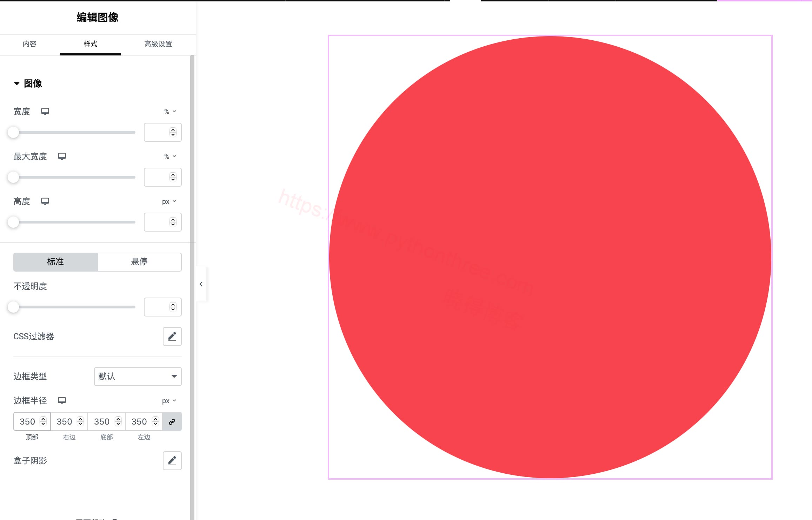Viewport: 812px width, 520px height.
Task: Click the 不透明度 slider handle
Action: 13,307
